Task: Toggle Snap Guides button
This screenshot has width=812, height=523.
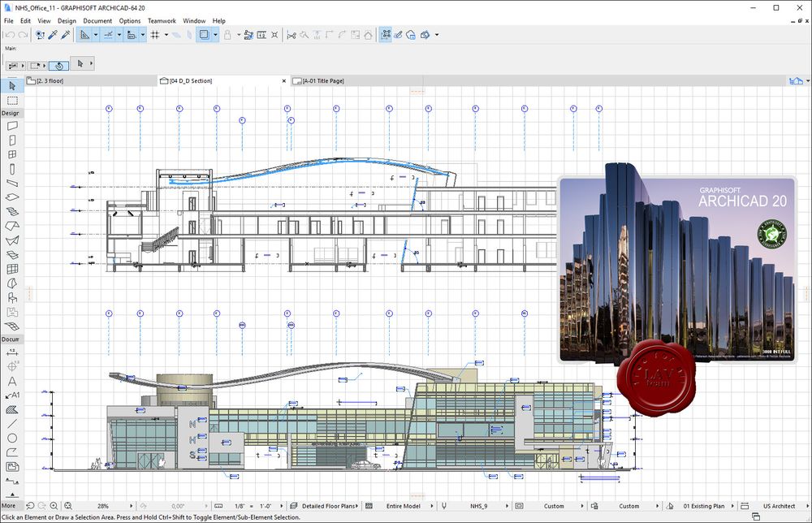Action: (108, 35)
